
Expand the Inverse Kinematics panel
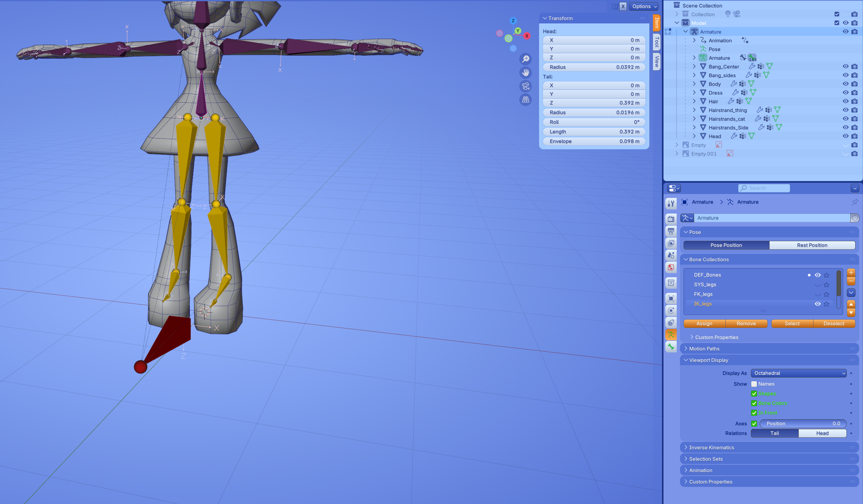(711, 448)
